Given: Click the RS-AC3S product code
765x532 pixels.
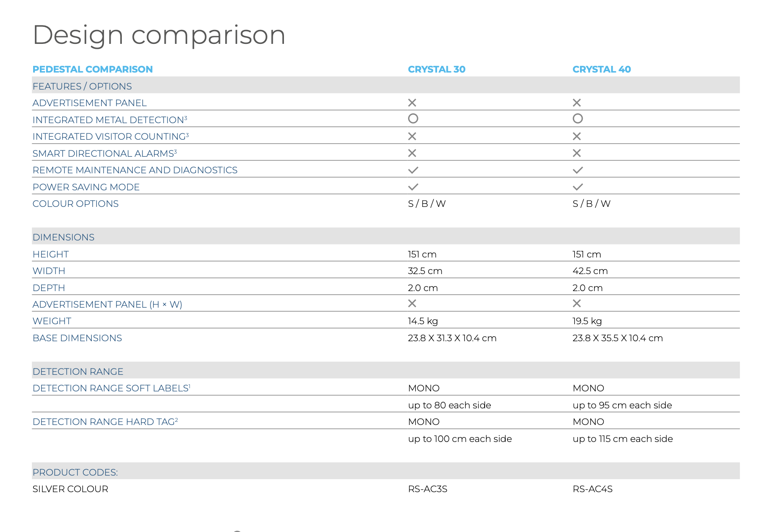Looking at the screenshot, I should [x=428, y=489].
